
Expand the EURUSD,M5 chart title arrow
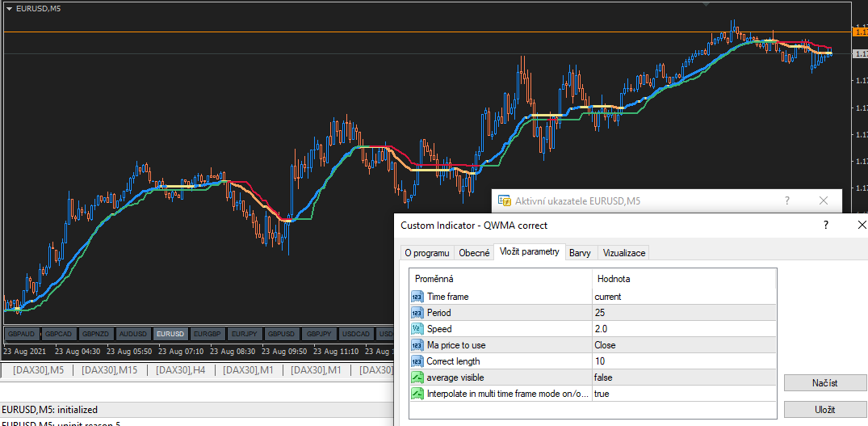pos(9,8)
